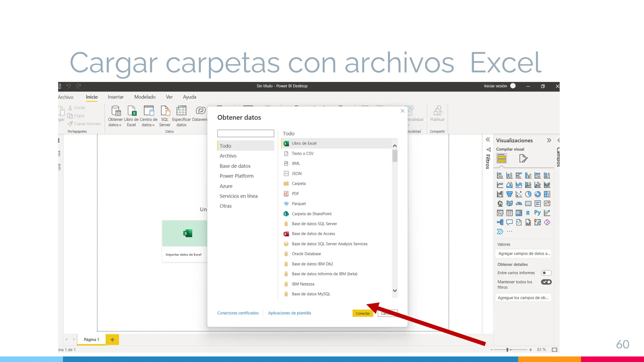The image size is (644, 362).
Task: Click the connector list scroll-up arrow
Action: point(395,146)
